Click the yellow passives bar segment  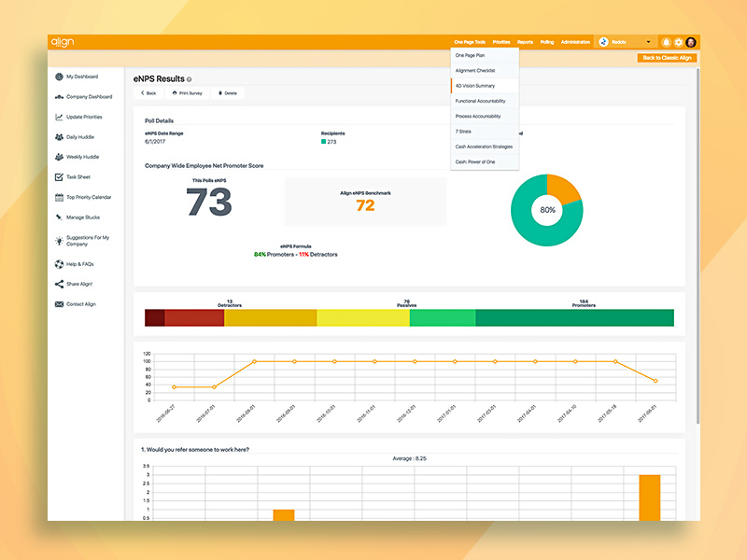point(363,318)
